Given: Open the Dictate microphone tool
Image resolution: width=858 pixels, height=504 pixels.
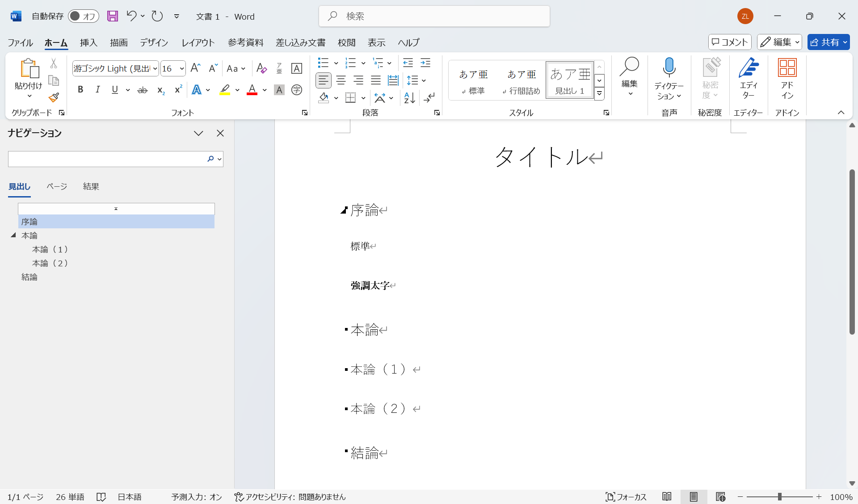Looking at the screenshot, I should click(669, 68).
